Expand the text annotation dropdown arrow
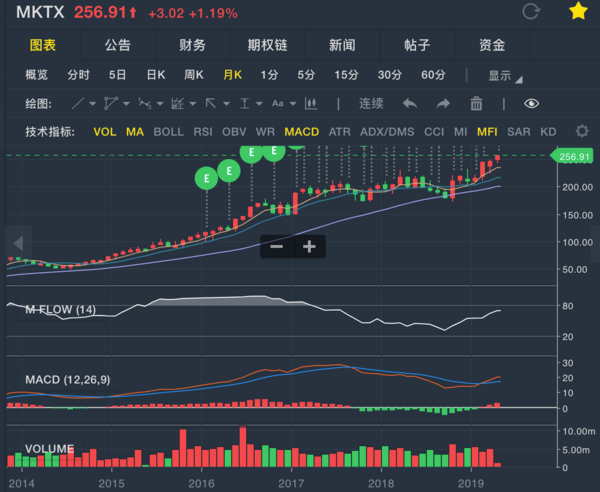 click(293, 104)
